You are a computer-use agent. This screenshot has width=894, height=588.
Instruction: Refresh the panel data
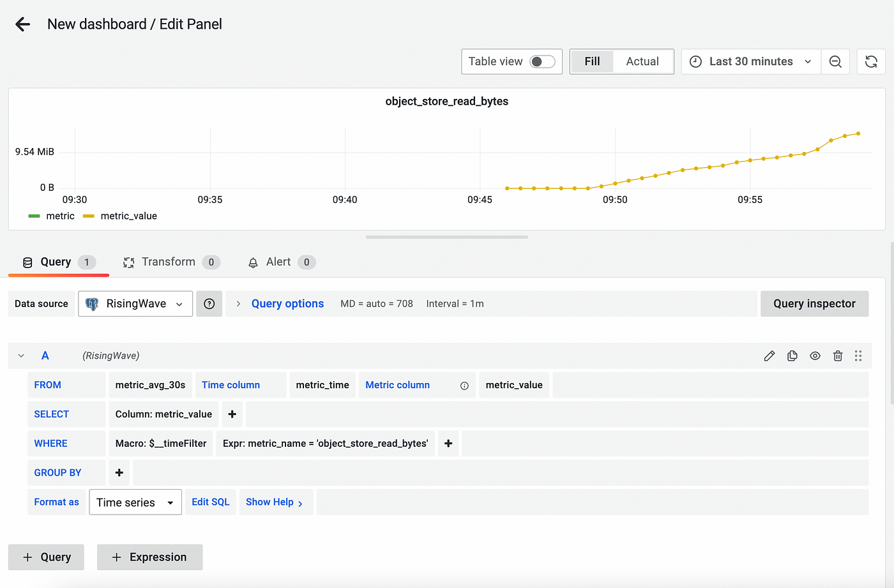(x=871, y=61)
